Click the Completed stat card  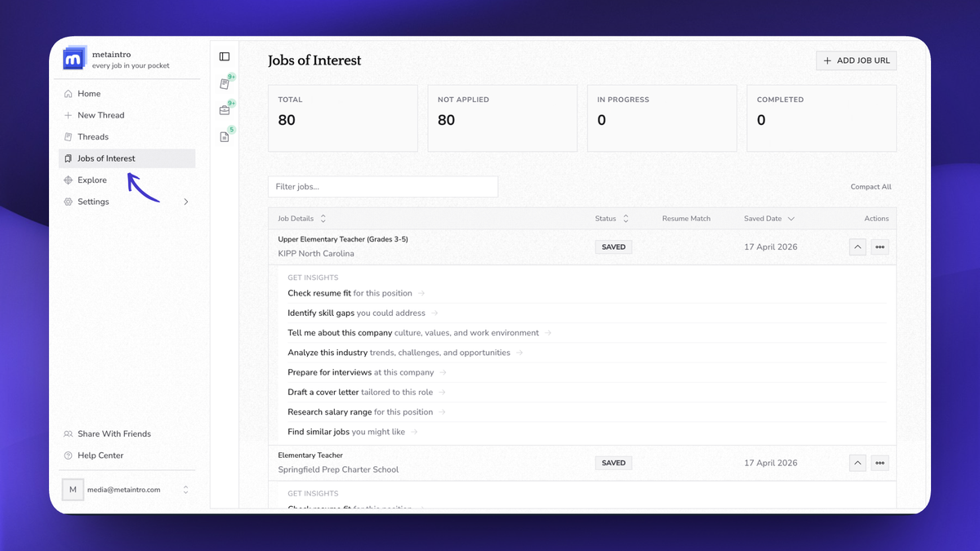pyautogui.click(x=822, y=118)
